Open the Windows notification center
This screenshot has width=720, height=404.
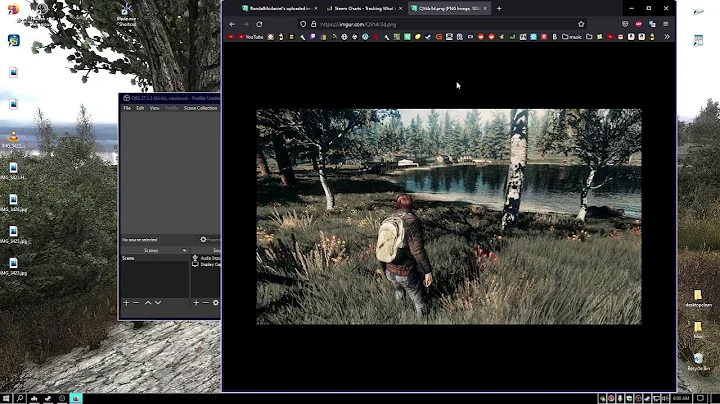701,398
